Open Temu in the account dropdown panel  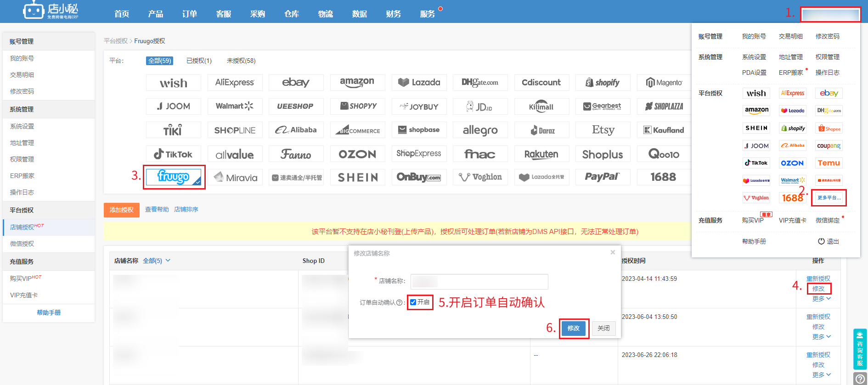[829, 163]
